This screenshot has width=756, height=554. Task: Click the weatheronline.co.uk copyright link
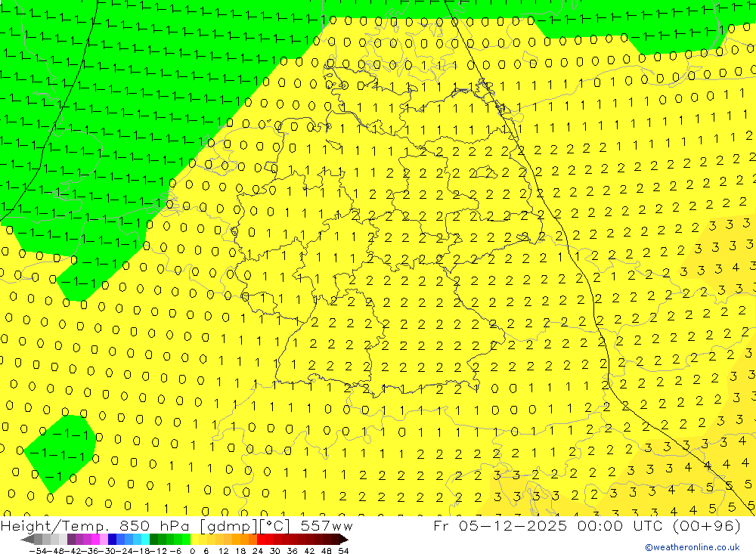point(692,547)
